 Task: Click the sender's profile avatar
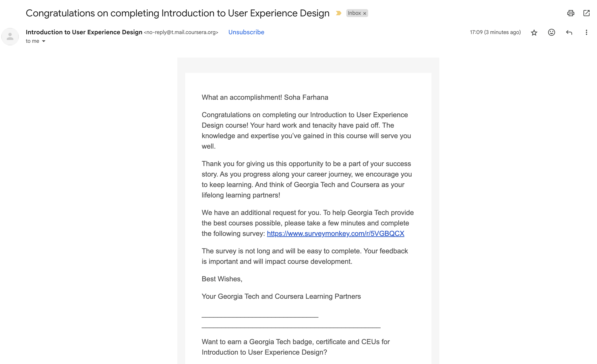click(x=10, y=37)
